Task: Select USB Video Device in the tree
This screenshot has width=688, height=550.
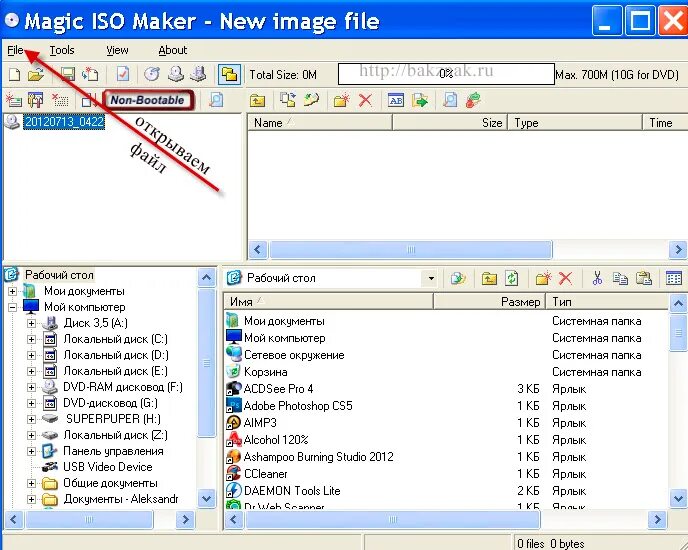Action: [108, 467]
